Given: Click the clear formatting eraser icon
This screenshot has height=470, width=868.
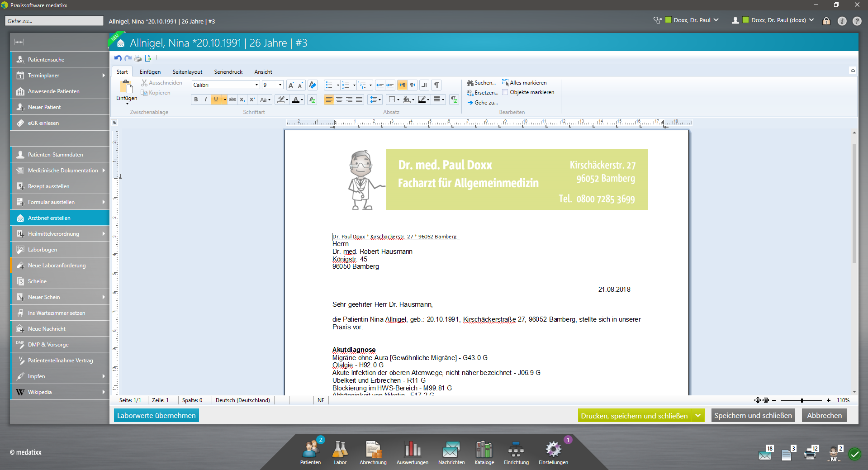Looking at the screenshot, I should coord(312,85).
